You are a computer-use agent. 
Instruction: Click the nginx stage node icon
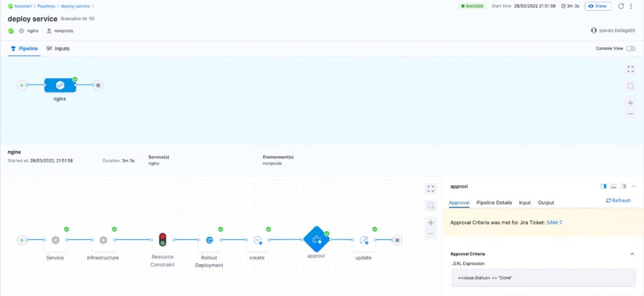click(60, 85)
